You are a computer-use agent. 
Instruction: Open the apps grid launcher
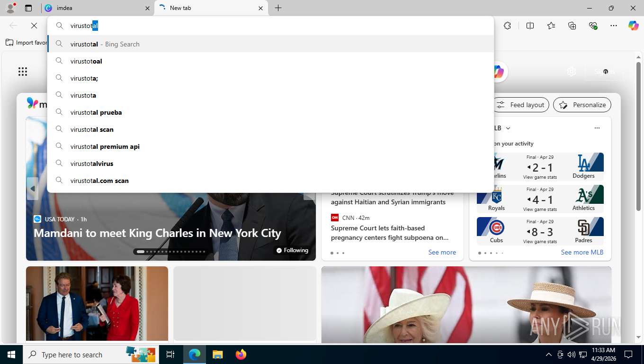click(x=23, y=72)
